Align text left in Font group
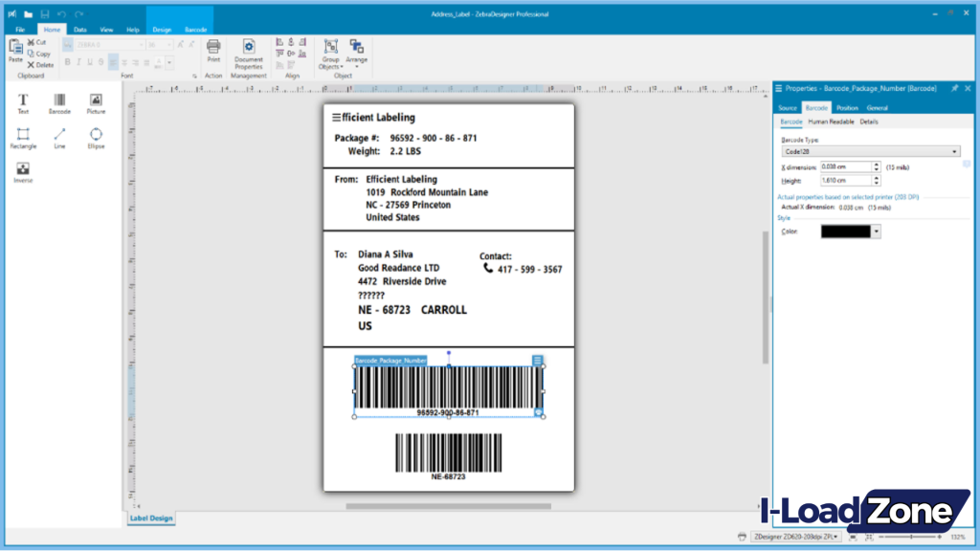980x551 pixels. 113,62
